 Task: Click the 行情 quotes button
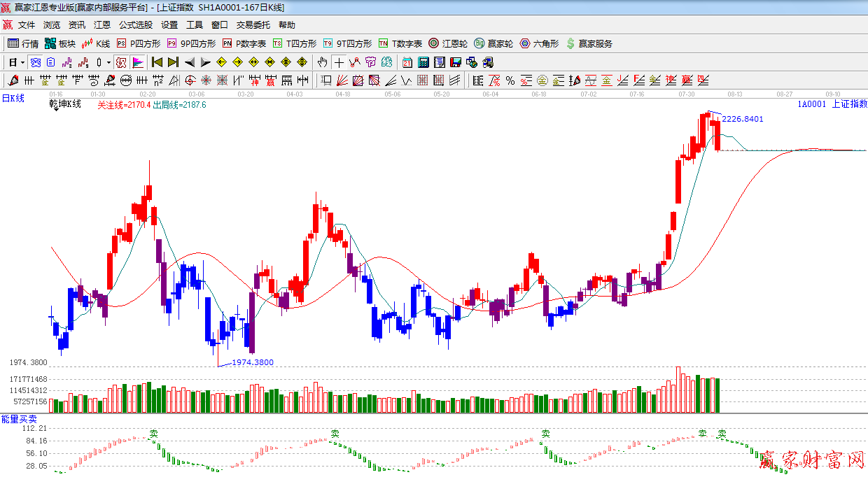pyautogui.click(x=23, y=43)
